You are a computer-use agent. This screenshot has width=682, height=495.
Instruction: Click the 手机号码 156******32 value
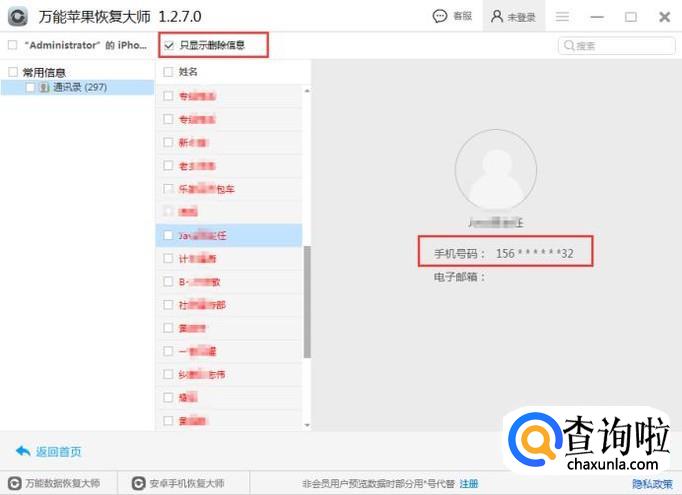535,253
